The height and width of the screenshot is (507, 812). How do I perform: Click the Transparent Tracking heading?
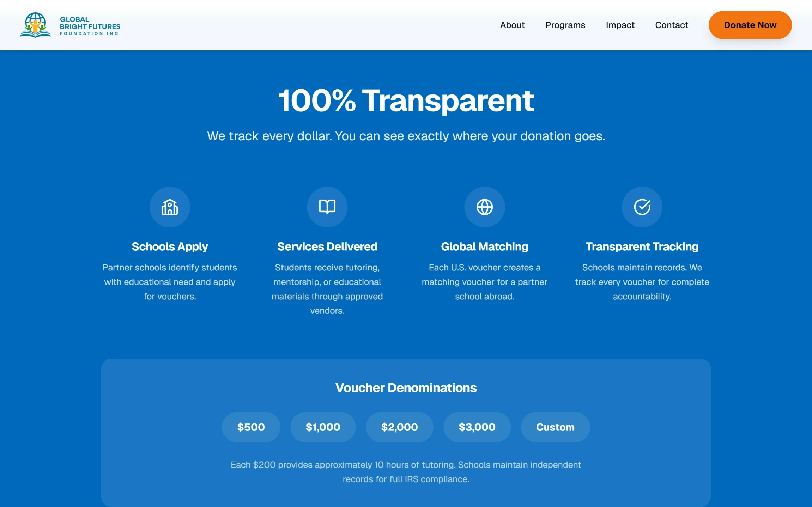click(642, 246)
